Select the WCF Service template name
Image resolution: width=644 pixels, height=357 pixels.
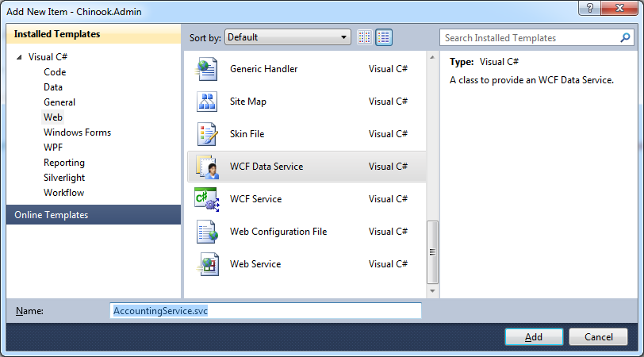click(x=256, y=199)
